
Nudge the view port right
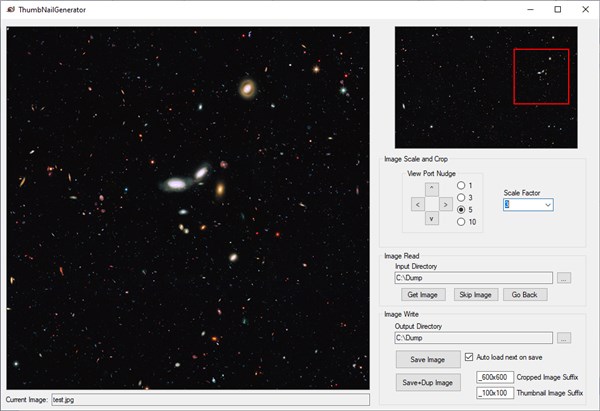click(x=446, y=204)
